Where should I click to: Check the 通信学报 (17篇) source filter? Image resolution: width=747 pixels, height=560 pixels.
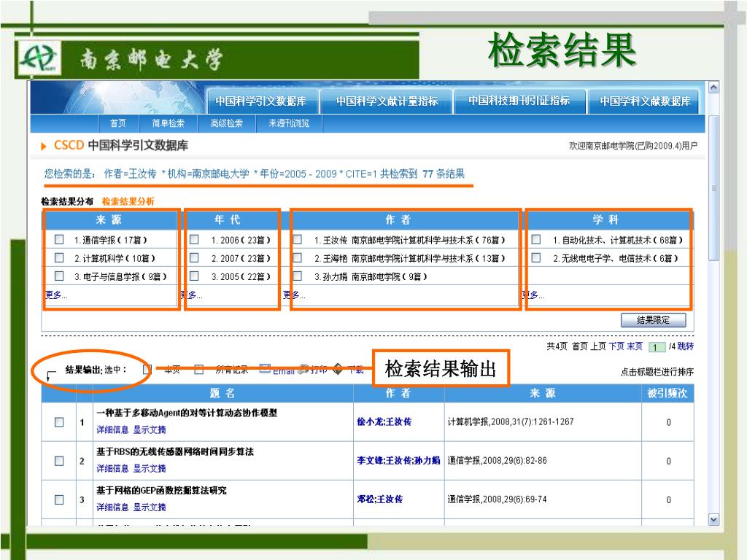point(59,239)
